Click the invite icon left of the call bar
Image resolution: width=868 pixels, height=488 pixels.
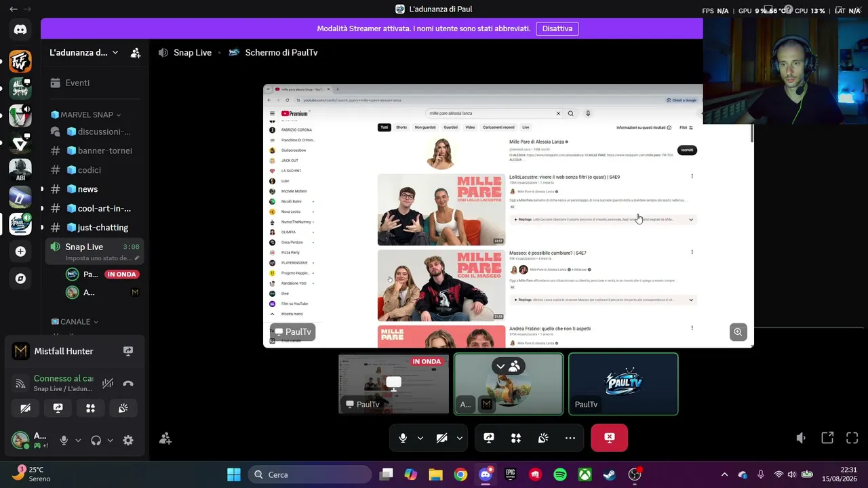click(x=165, y=439)
